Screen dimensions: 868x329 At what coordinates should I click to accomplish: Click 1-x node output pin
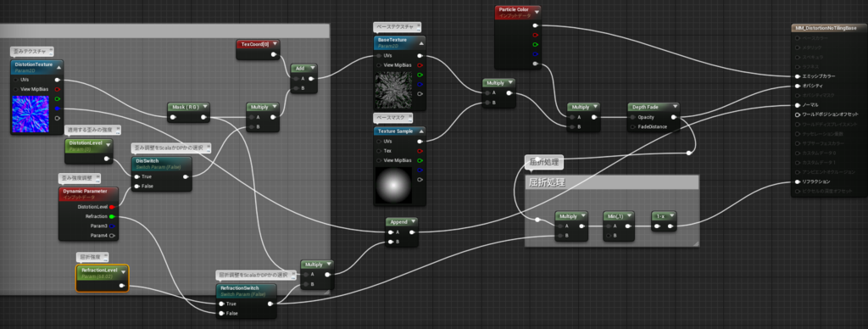[670, 226]
